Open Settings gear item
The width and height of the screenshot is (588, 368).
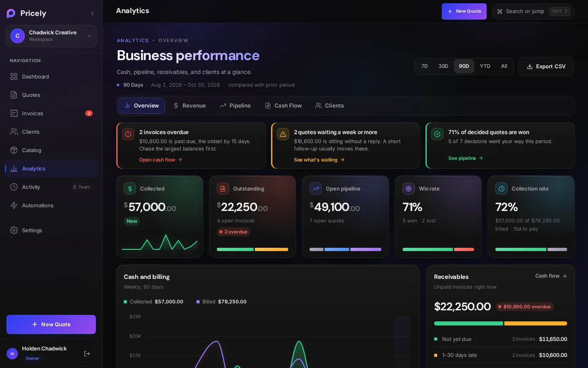click(x=51, y=230)
